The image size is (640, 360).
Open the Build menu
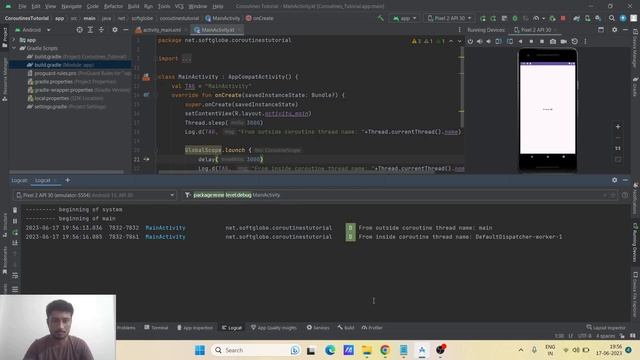(x=133, y=7)
